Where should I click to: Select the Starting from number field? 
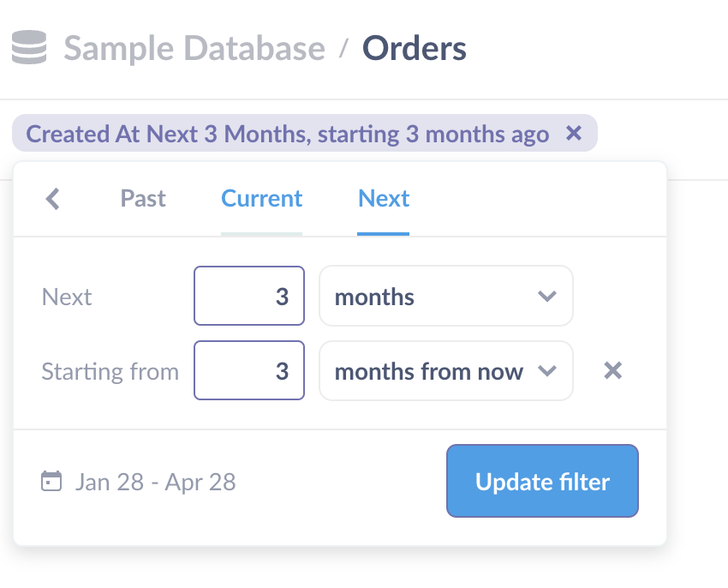pos(249,370)
